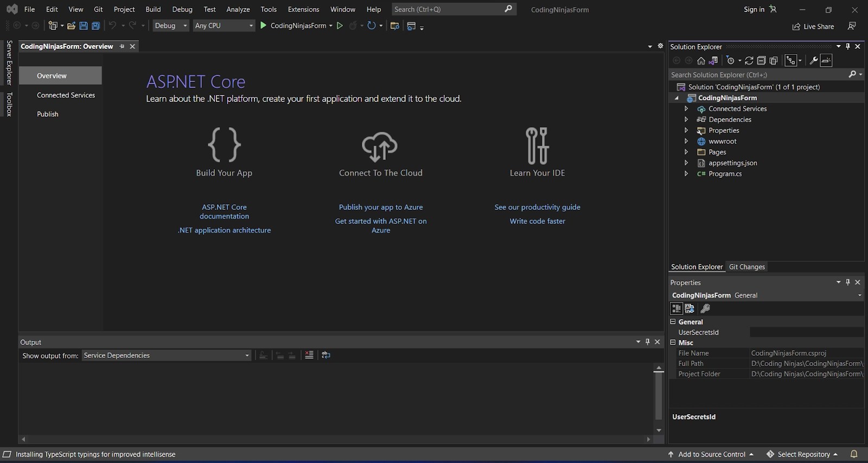The width and height of the screenshot is (868, 463).
Task: Click the Alphabetical sort icon in Properties
Action: tap(690, 308)
